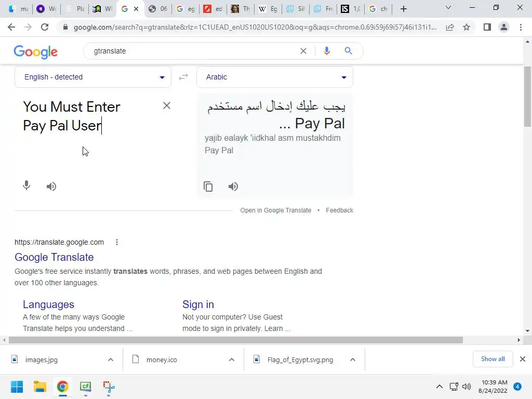Click the horizontal page scrollbar thumb
This screenshot has width=532, height=399.
click(x=236, y=340)
